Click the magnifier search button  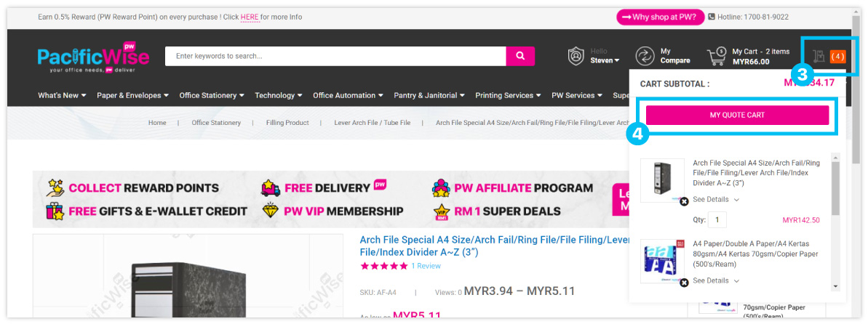[520, 56]
